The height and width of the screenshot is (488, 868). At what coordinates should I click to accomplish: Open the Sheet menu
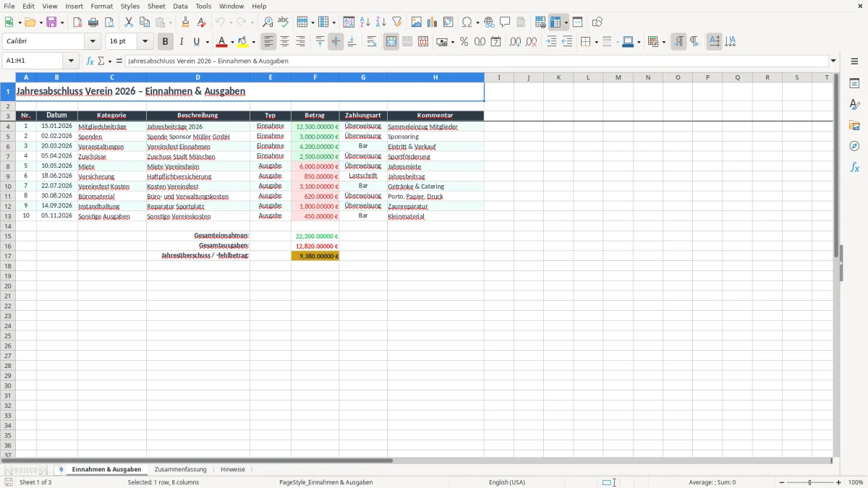click(156, 6)
